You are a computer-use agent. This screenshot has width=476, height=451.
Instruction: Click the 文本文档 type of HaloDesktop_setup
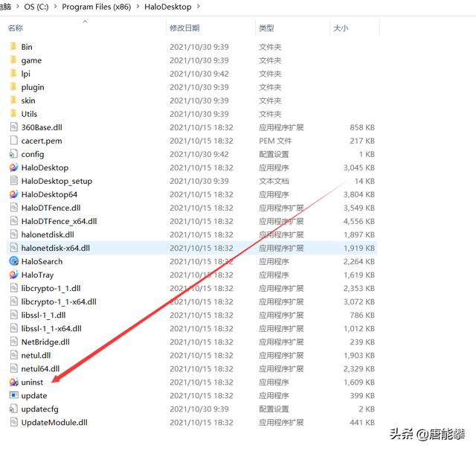274,181
